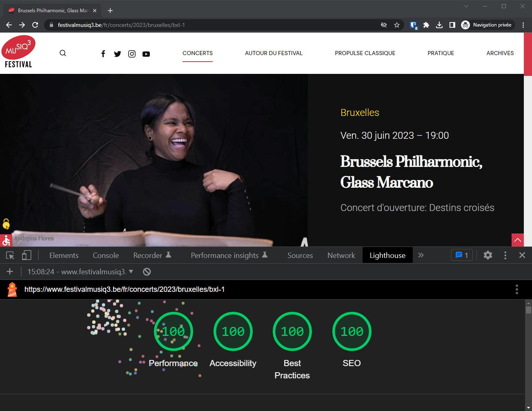
Task: Click the conductor hero image
Action: tap(154, 160)
